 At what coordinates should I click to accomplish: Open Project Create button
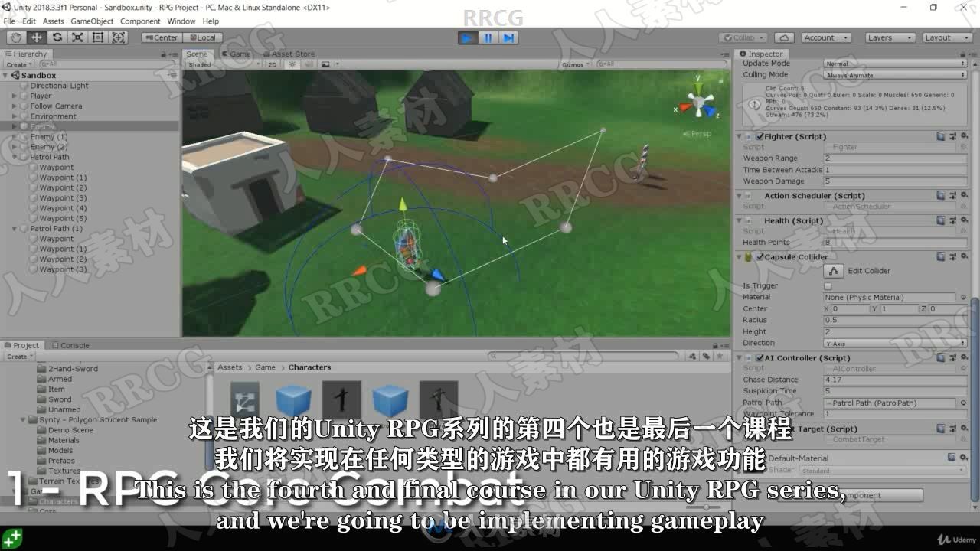[x=18, y=357]
